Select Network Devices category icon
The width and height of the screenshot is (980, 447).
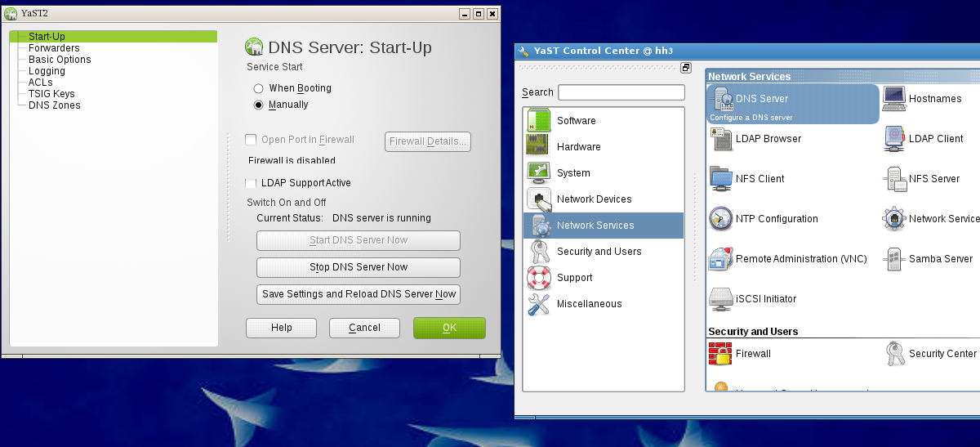[x=539, y=199]
